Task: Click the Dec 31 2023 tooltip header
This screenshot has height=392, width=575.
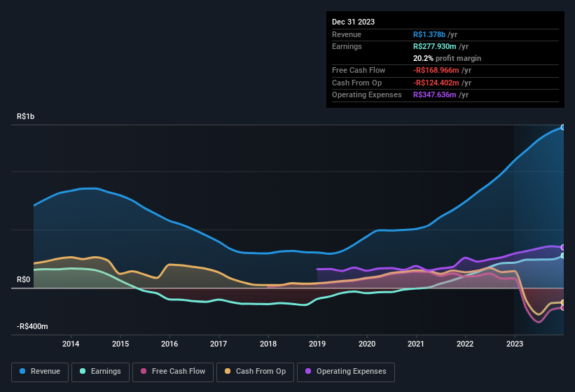Action: 353,22
